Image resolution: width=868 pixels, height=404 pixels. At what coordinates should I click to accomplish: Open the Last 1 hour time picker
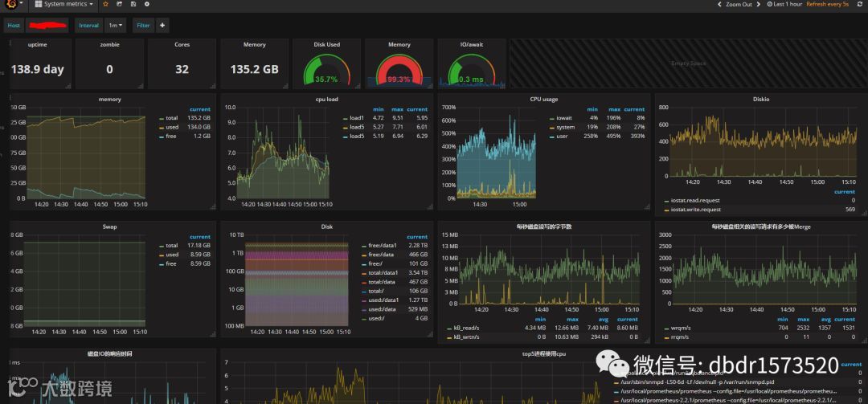[784, 5]
